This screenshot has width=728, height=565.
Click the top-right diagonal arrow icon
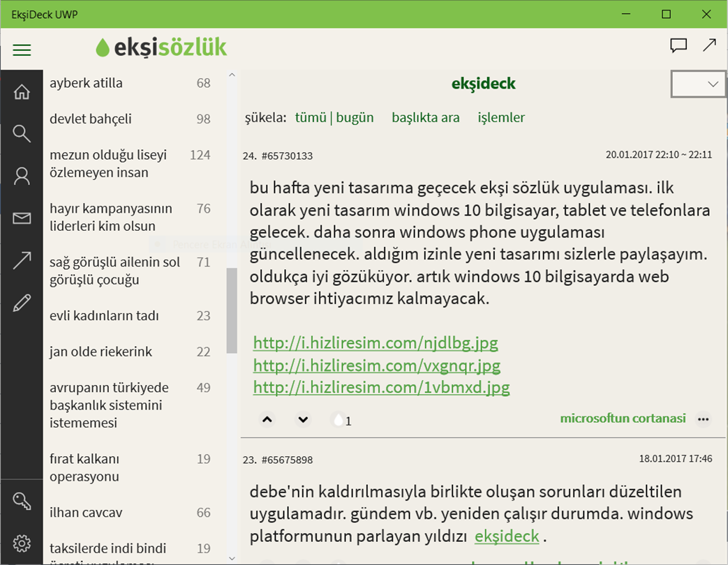point(709,45)
